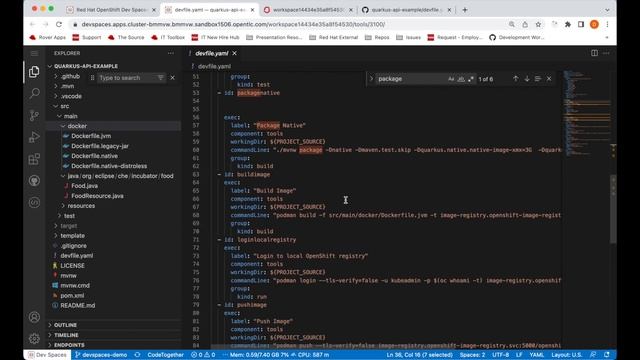This screenshot has width=640, height=360.
Task: Click CodeTogether in status bar
Action: tap(165, 355)
